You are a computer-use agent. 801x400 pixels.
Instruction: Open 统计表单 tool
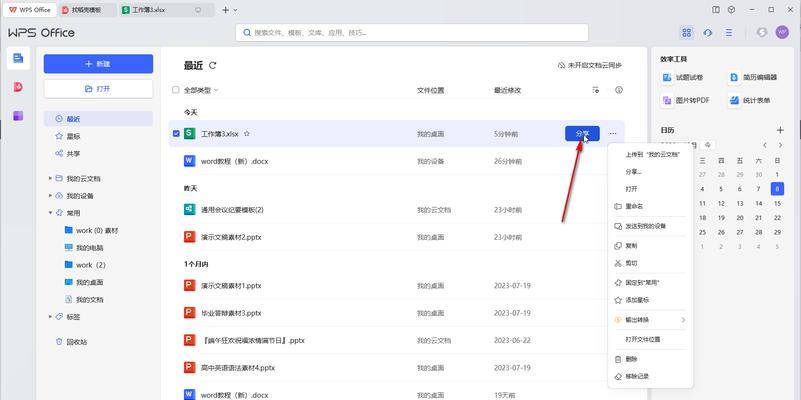tap(750, 101)
